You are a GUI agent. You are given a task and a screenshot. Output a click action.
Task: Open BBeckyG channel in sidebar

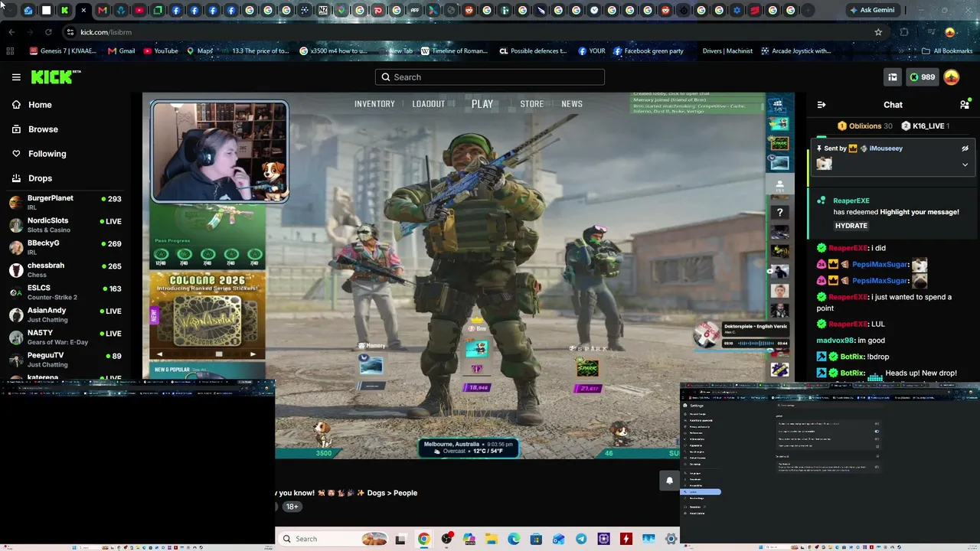[65, 247]
